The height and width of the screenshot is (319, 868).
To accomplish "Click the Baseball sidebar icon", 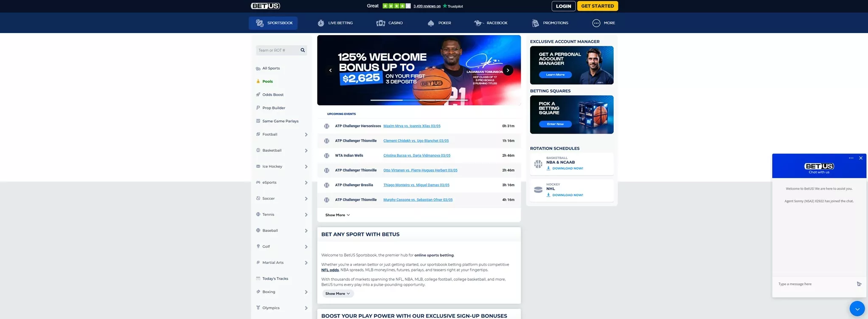I will point(258,230).
